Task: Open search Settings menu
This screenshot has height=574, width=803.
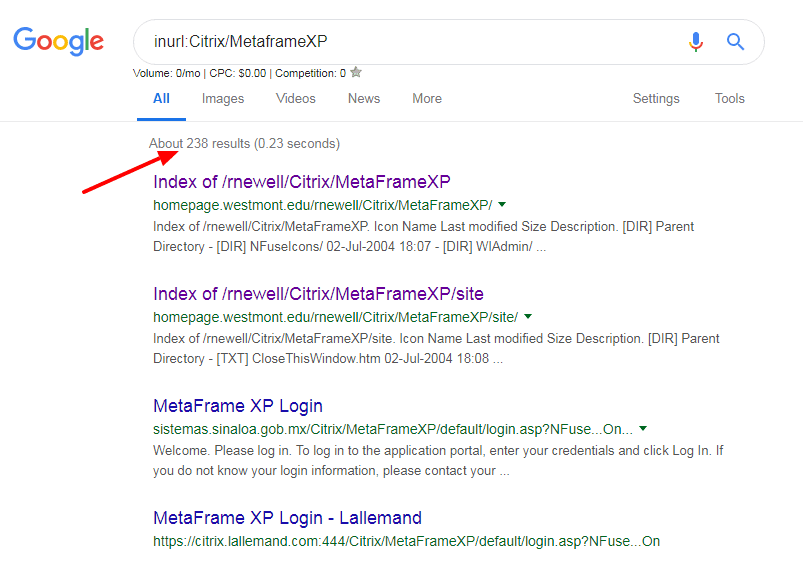Action: 656,98
